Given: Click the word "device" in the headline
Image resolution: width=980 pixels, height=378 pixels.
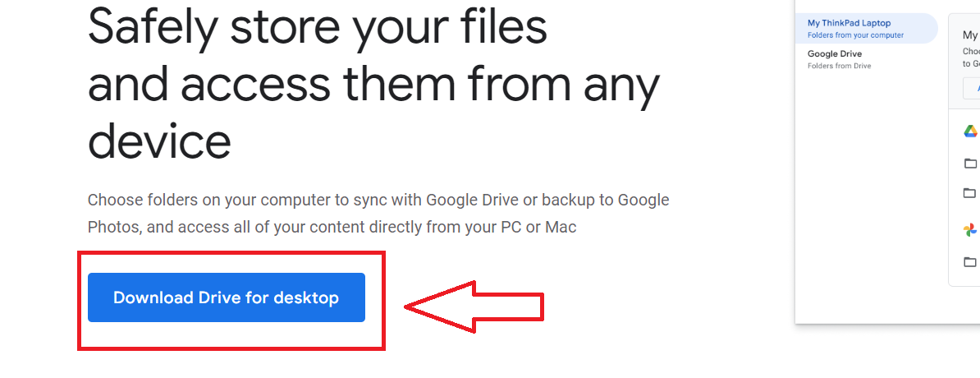Looking at the screenshot, I should [159, 141].
